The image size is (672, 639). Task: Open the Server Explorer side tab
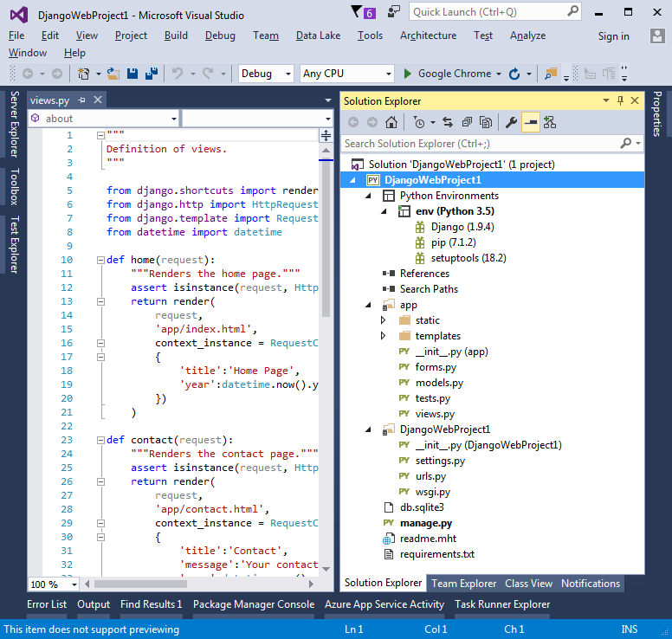coord(14,124)
